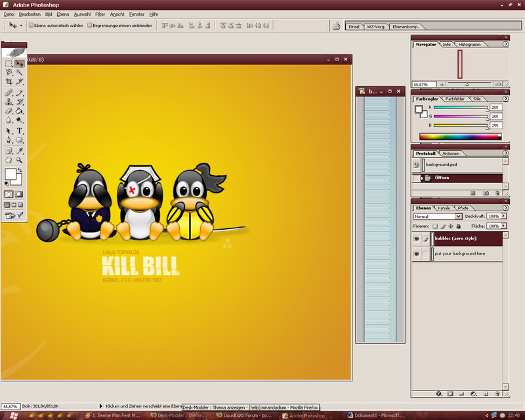Select the Rectangular Marquee tool

click(9, 63)
